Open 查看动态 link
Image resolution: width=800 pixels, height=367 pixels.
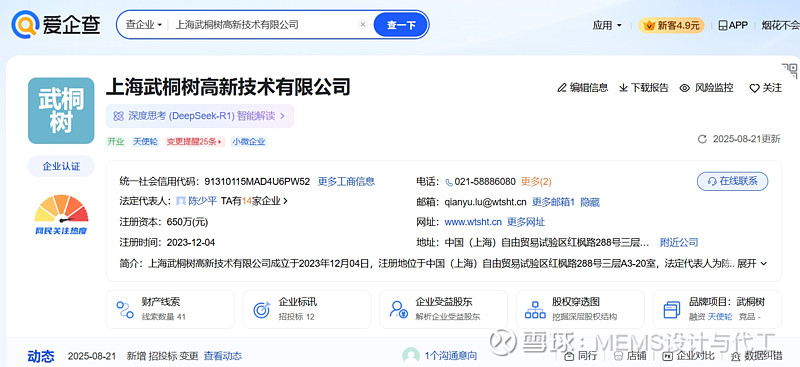(222, 356)
